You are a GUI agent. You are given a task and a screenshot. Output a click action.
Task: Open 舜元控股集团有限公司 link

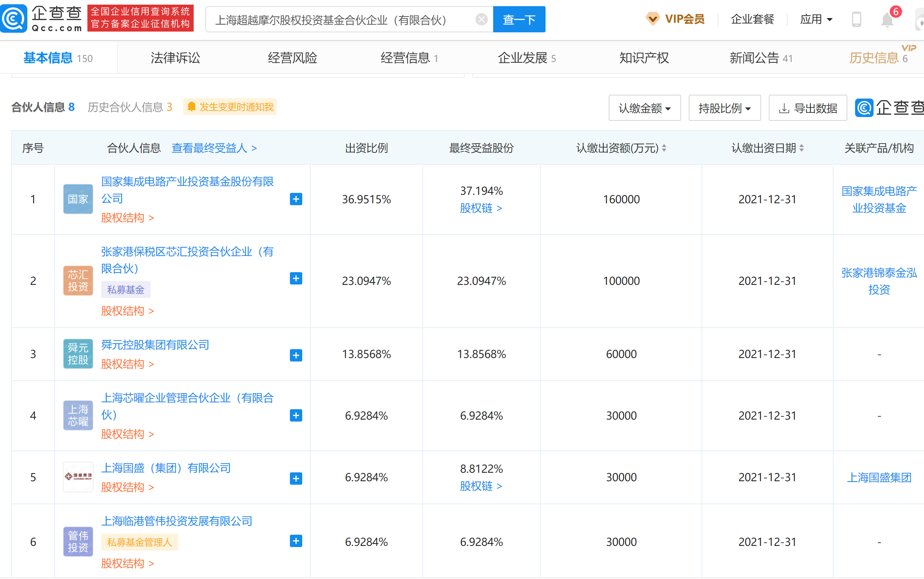(155, 345)
